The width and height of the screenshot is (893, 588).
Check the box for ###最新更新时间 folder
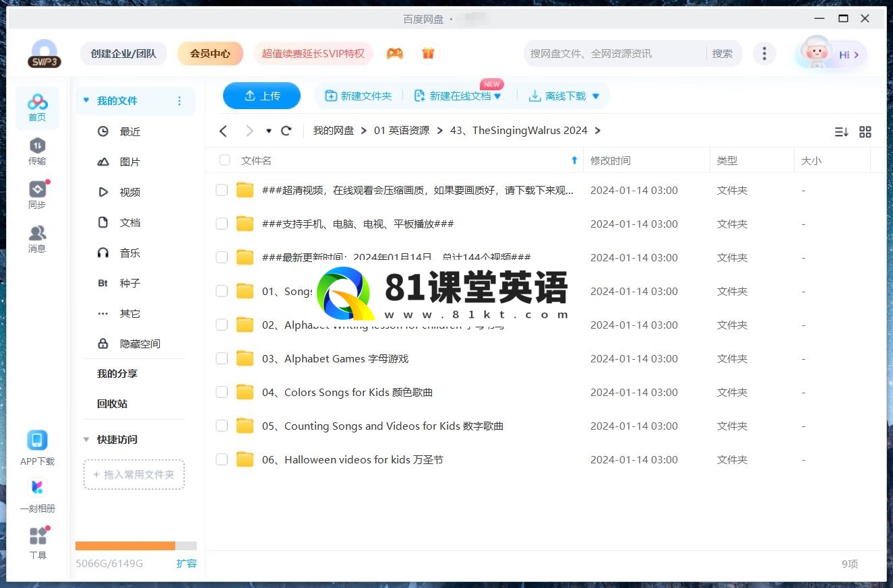[222, 257]
